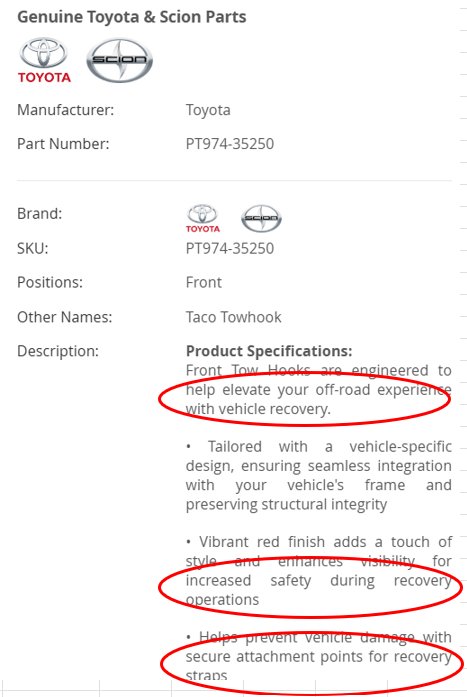Image resolution: width=467 pixels, height=697 pixels.
Task: Click the Vibrant red finish bullet paragraph
Action: click(319, 571)
